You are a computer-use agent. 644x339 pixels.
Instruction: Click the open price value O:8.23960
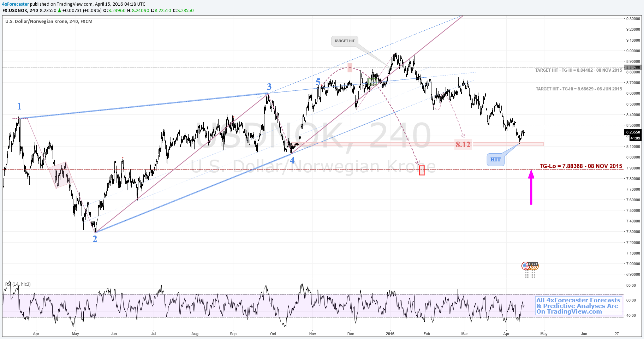pos(114,11)
